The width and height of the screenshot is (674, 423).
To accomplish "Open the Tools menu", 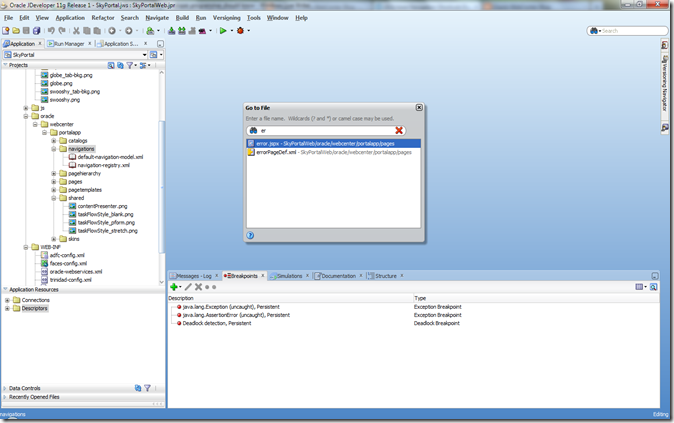I will click(x=254, y=18).
